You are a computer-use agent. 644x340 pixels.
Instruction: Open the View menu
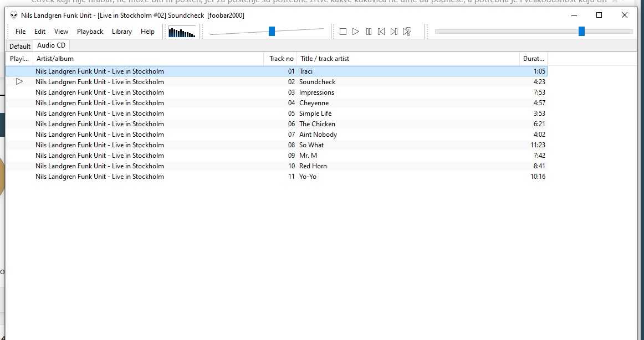tap(61, 32)
